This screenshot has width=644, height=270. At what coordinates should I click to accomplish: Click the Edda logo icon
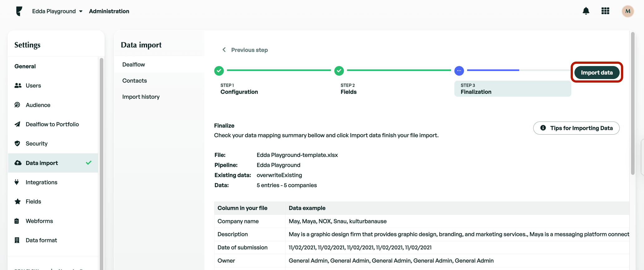click(x=19, y=11)
